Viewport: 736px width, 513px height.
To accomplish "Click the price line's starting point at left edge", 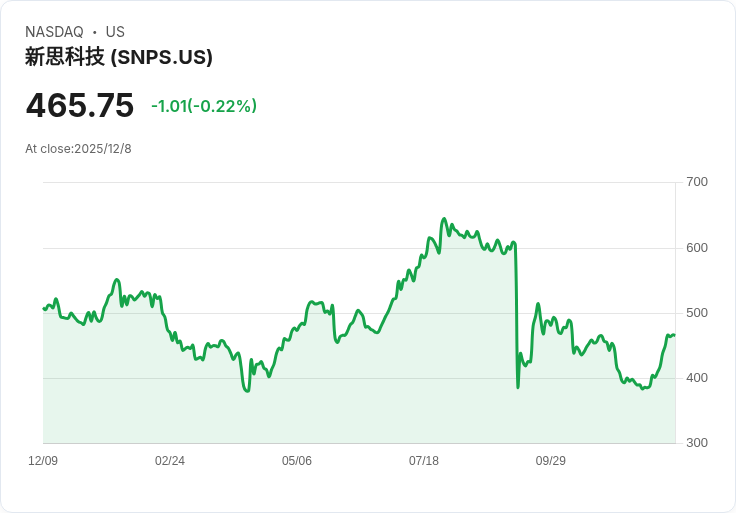I will click(44, 308).
